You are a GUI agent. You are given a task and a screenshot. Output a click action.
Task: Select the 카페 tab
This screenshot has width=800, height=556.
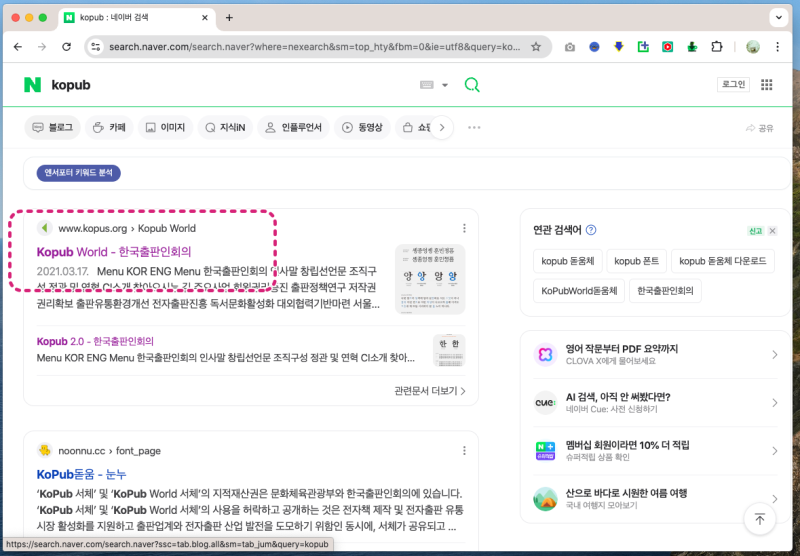click(109, 128)
